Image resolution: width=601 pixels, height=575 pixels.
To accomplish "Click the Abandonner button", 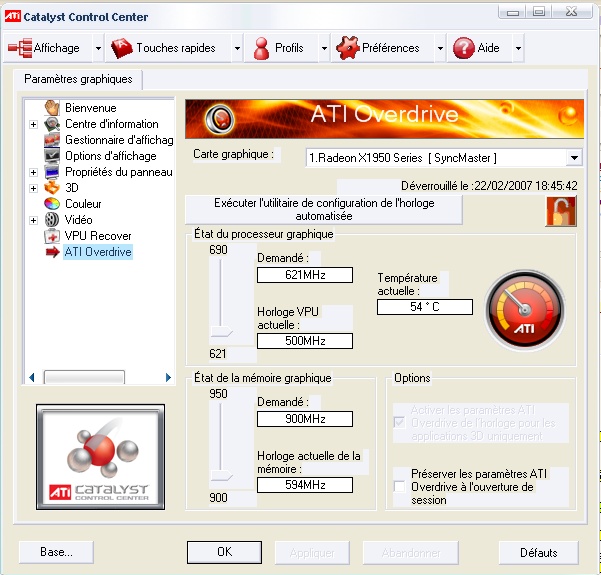I will [411, 553].
